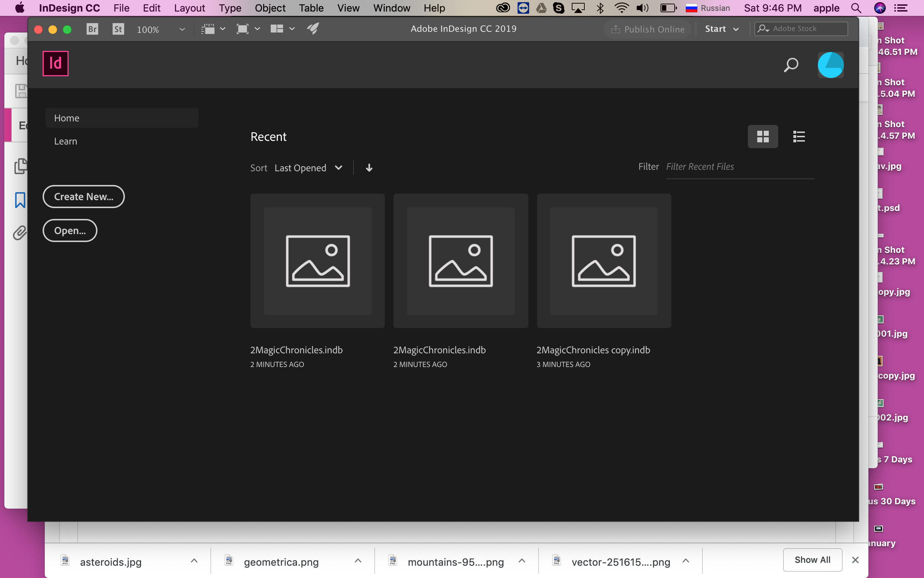Screen dimensions: 924x578
Task: Open 2MagicChronicles copy.indb thumbnail
Action: (x=603, y=261)
